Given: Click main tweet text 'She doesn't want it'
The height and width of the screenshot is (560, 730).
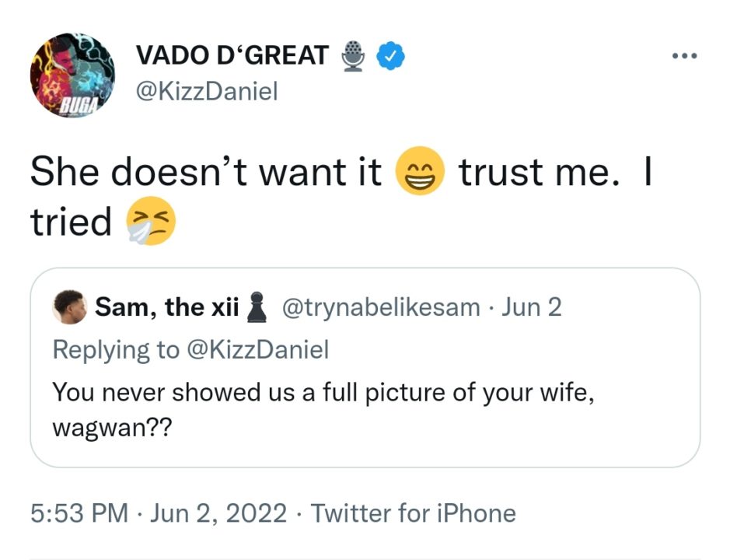Looking at the screenshot, I should (205, 173).
